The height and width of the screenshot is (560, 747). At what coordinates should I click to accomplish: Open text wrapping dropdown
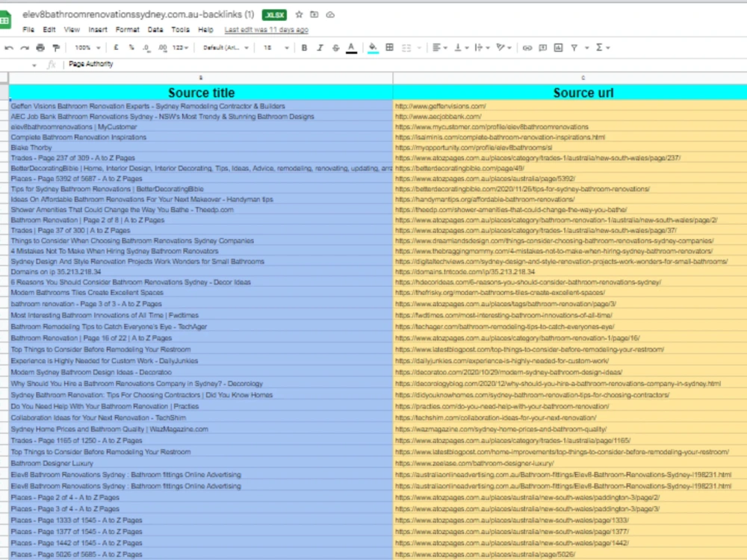(x=482, y=48)
